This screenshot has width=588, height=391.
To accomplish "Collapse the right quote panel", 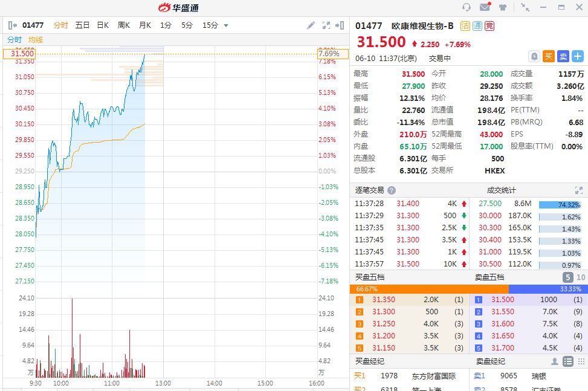I will click(x=340, y=25).
